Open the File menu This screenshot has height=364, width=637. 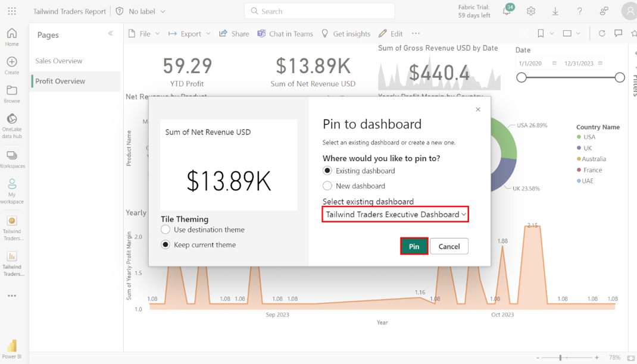coord(144,34)
